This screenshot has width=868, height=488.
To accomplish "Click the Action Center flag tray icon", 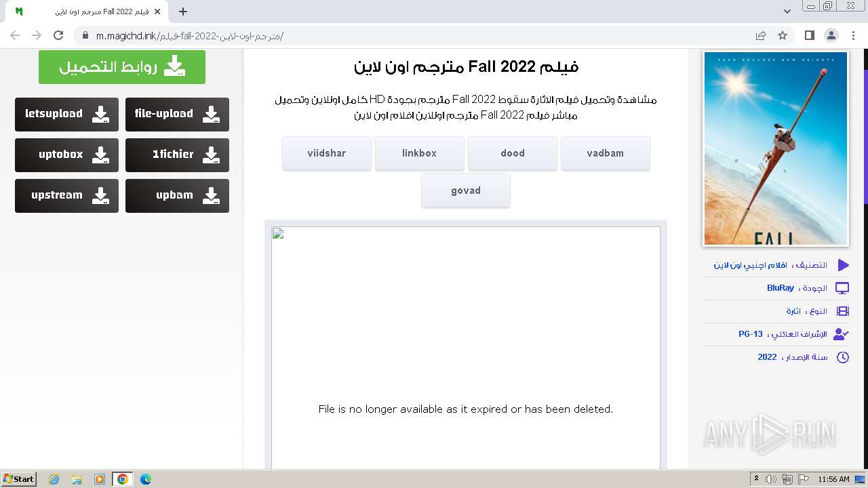I will coord(804,479).
